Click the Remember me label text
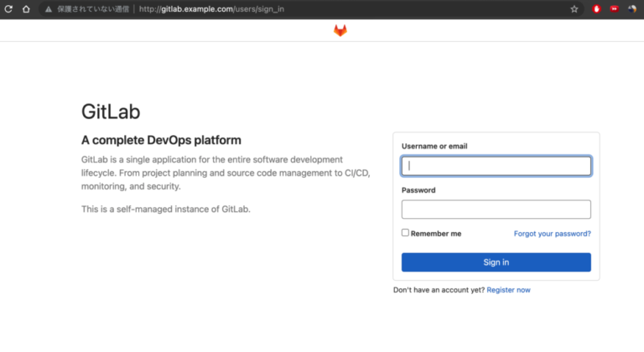The width and height of the screenshot is (644, 352). point(436,234)
